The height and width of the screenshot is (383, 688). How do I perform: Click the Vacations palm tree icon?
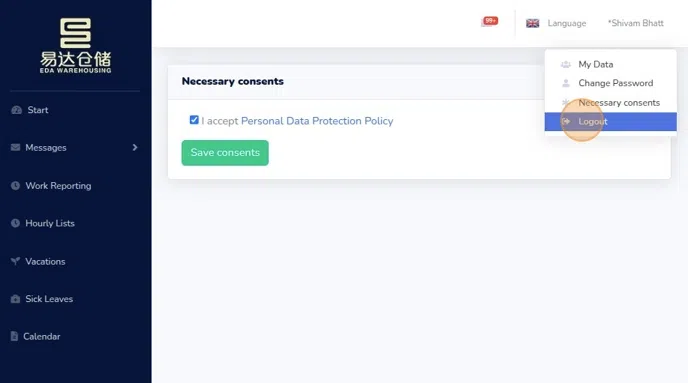(15, 261)
